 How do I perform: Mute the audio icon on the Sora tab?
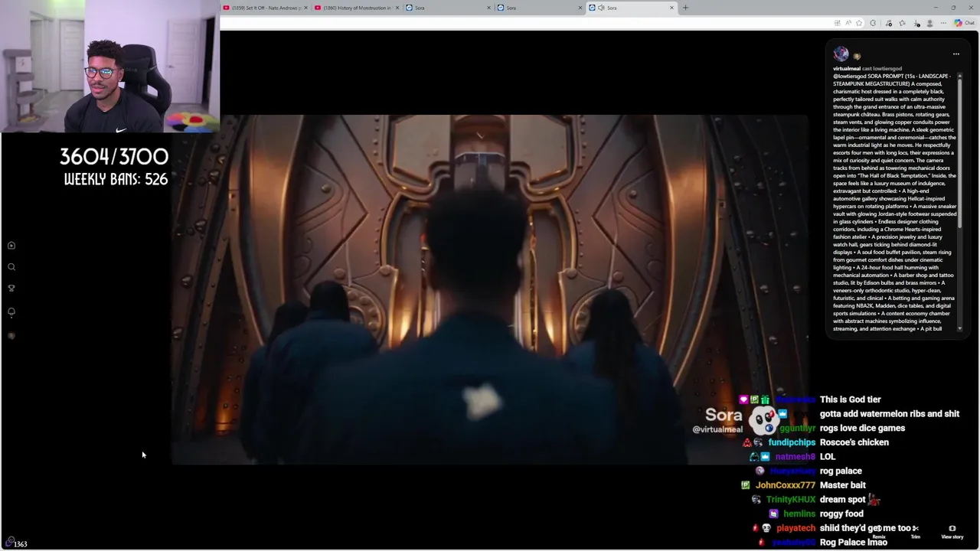602,8
